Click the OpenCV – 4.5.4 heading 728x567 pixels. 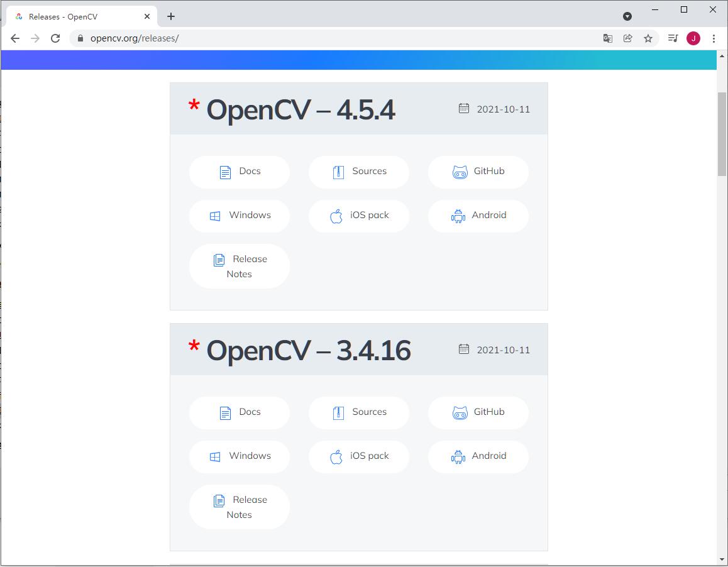[301, 109]
